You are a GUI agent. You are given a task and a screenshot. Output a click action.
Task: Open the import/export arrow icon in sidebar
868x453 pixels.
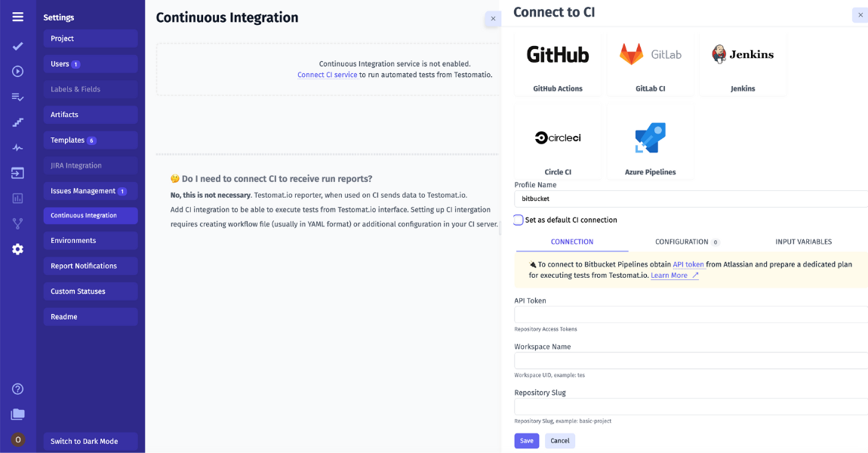[x=17, y=172]
